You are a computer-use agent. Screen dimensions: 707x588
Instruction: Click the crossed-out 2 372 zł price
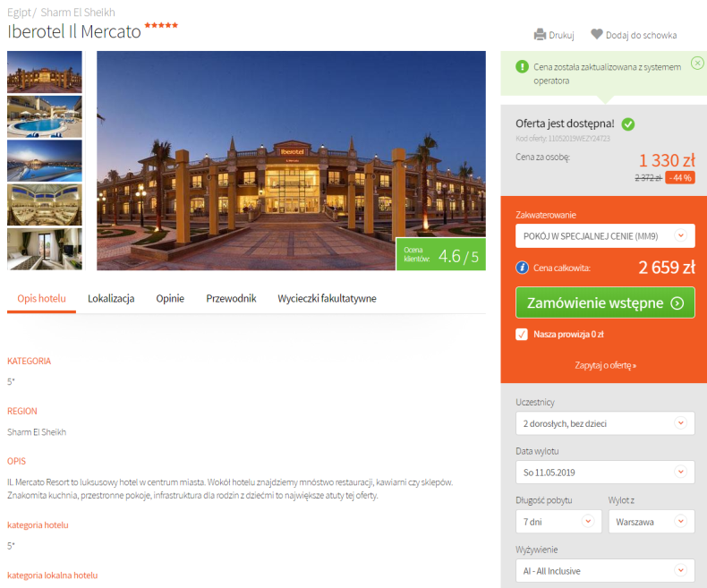[648, 178]
